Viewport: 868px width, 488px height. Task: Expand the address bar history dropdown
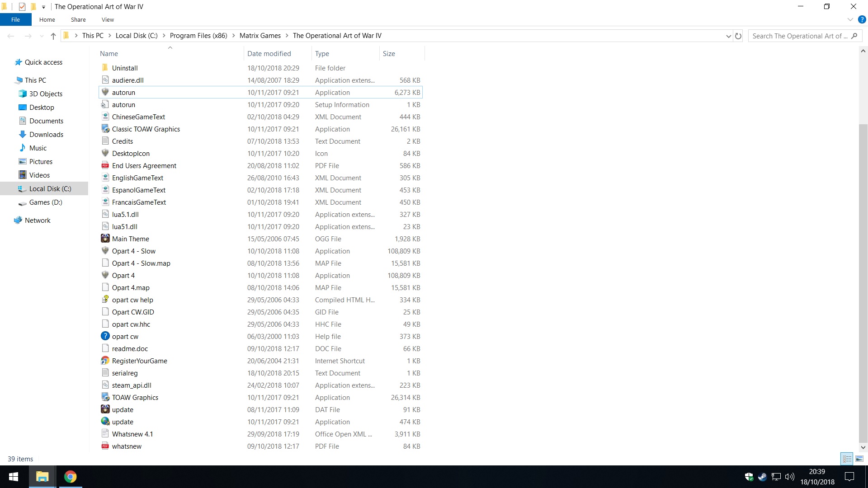tap(728, 36)
